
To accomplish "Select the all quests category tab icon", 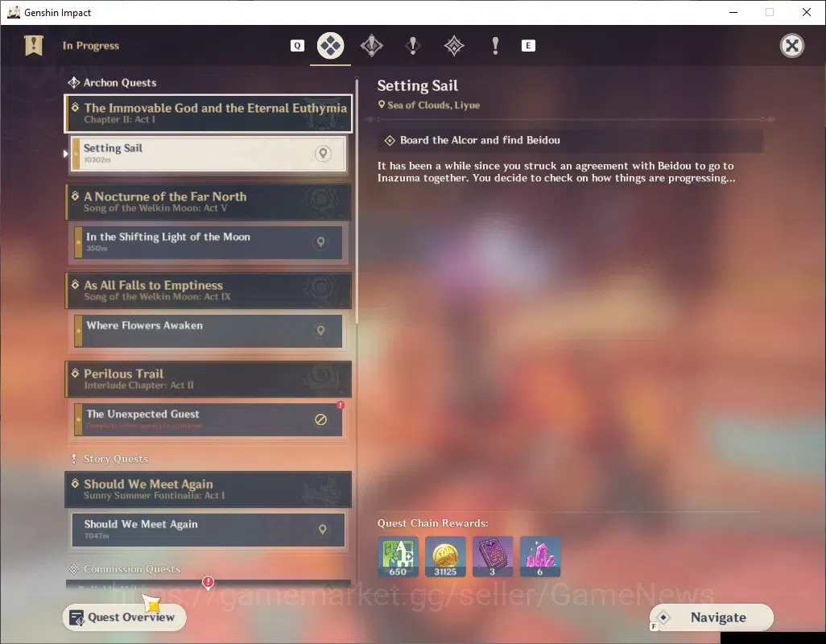I will click(x=330, y=46).
